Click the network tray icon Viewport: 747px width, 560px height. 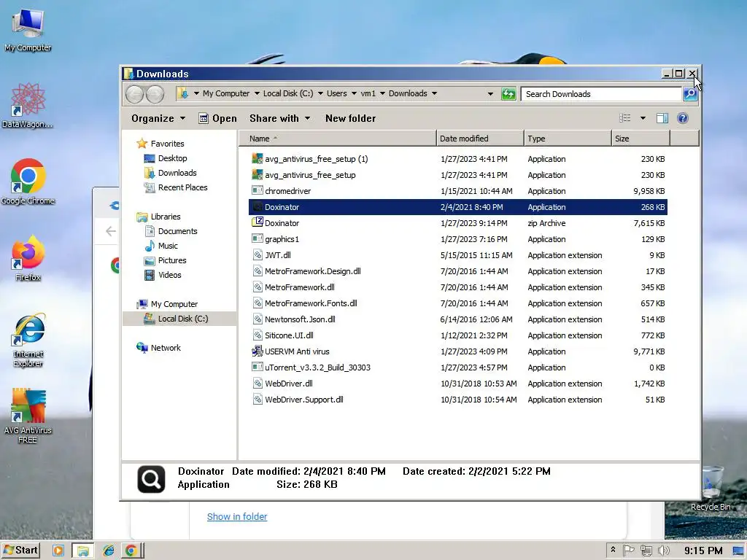[646, 551]
